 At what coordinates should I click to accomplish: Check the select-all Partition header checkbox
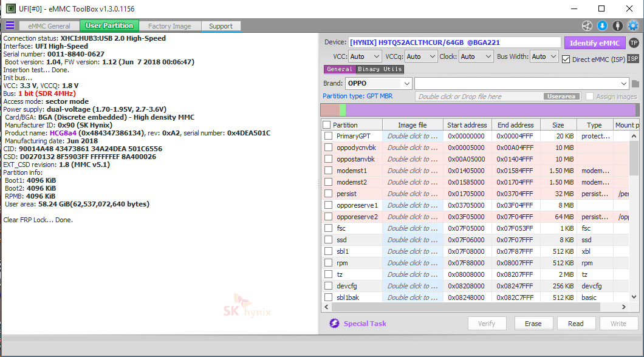click(326, 124)
